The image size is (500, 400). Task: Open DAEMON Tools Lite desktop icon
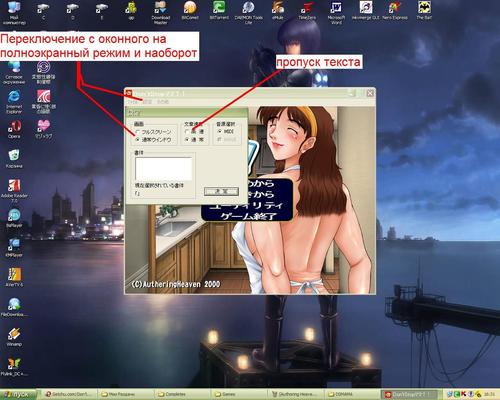tap(248, 12)
